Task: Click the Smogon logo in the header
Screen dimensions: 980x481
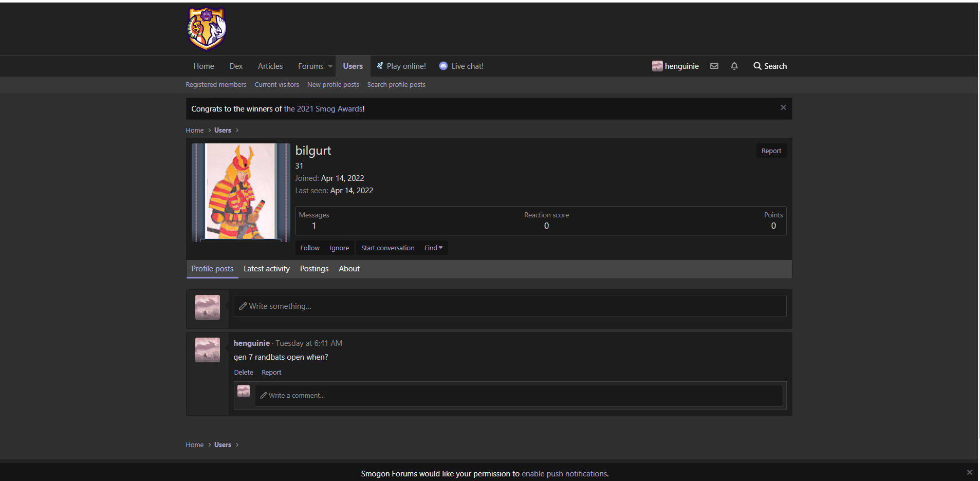Action: point(207,29)
